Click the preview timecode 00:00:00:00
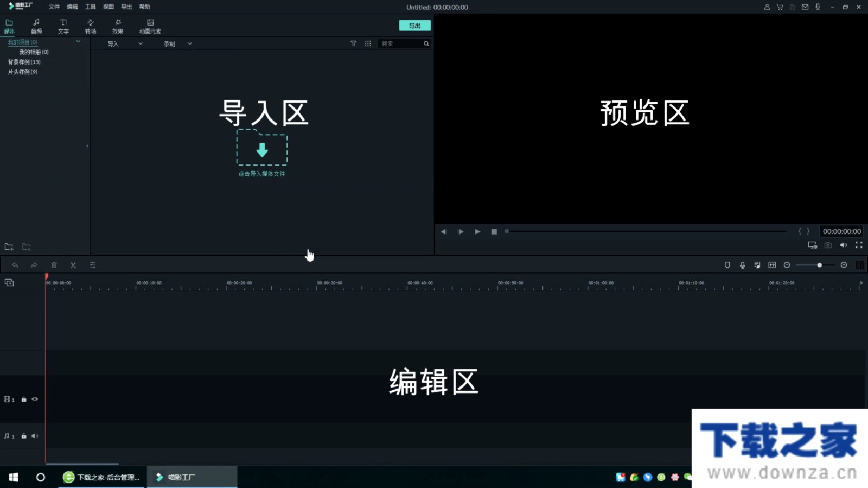The height and width of the screenshot is (488, 868). pos(842,231)
